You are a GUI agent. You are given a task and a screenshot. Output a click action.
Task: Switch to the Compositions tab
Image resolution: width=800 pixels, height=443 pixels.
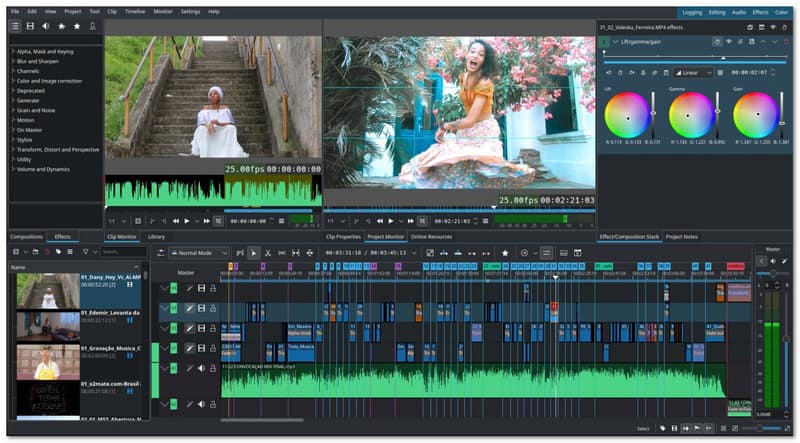pyautogui.click(x=27, y=237)
